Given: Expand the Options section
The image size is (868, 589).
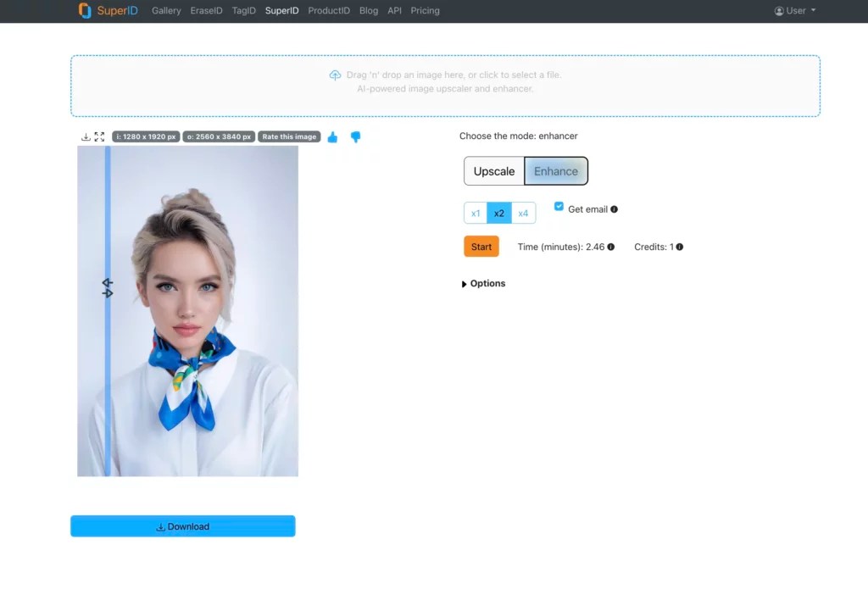Looking at the screenshot, I should tap(482, 283).
